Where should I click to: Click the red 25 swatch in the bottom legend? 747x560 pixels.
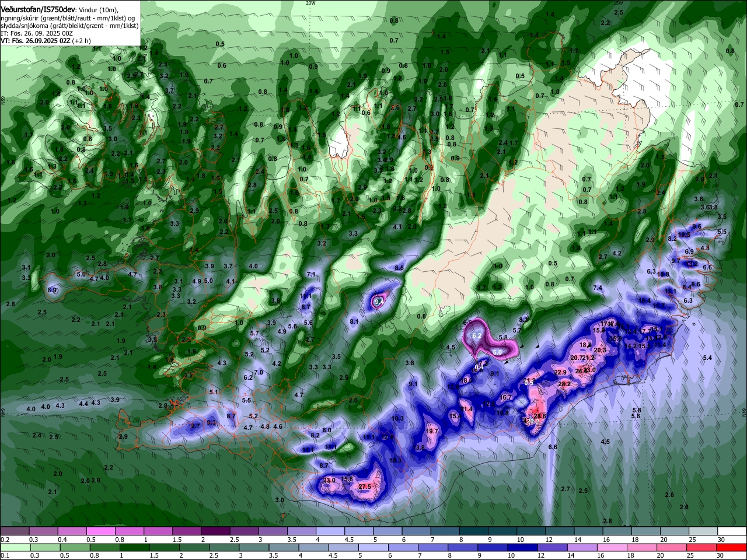coord(703,547)
